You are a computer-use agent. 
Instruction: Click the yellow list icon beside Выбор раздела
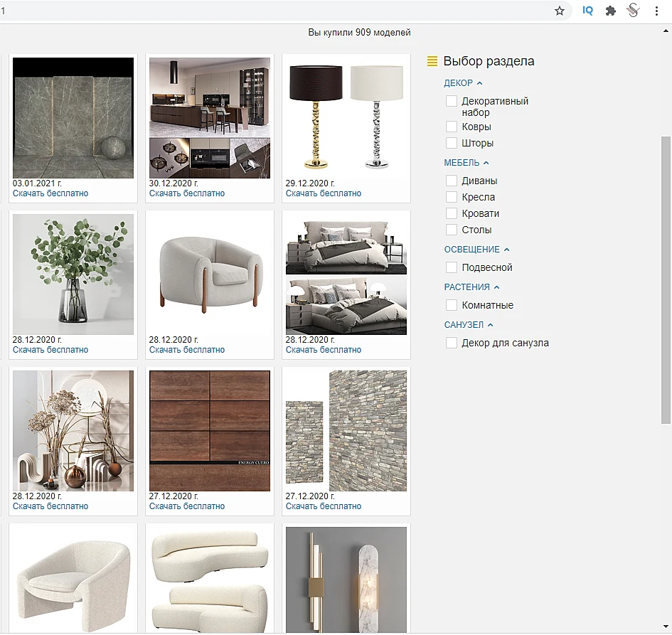pos(432,61)
